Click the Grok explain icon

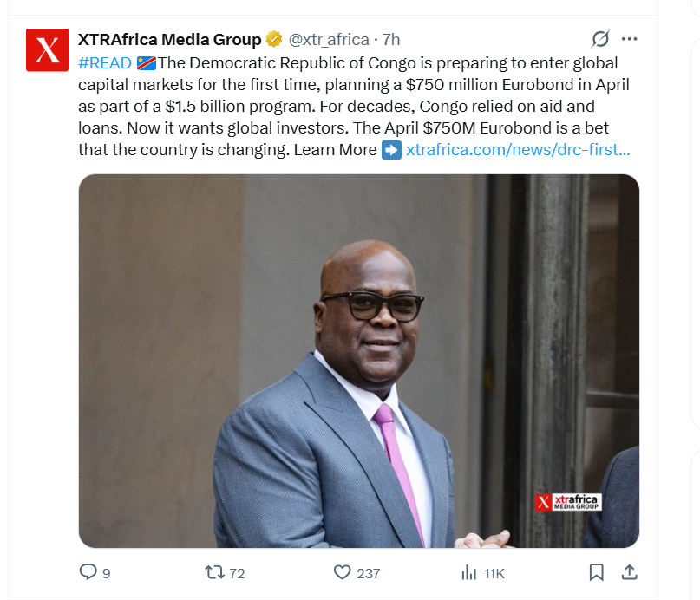[600, 39]
